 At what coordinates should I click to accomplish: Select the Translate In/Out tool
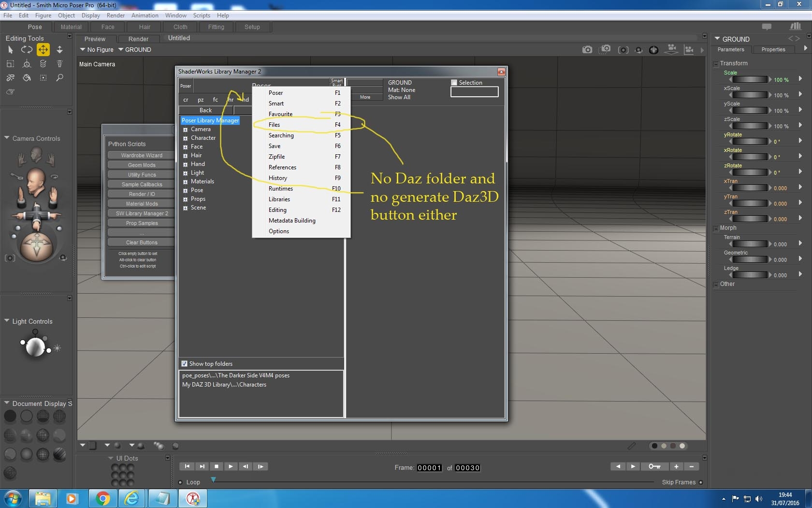(59, 49)
